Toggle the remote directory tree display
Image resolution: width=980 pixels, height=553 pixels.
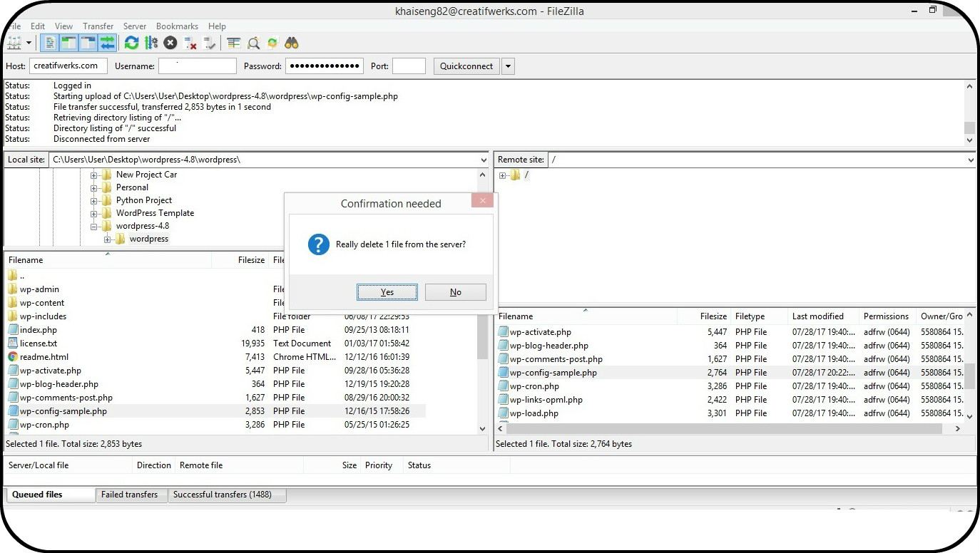pos(88,43)
